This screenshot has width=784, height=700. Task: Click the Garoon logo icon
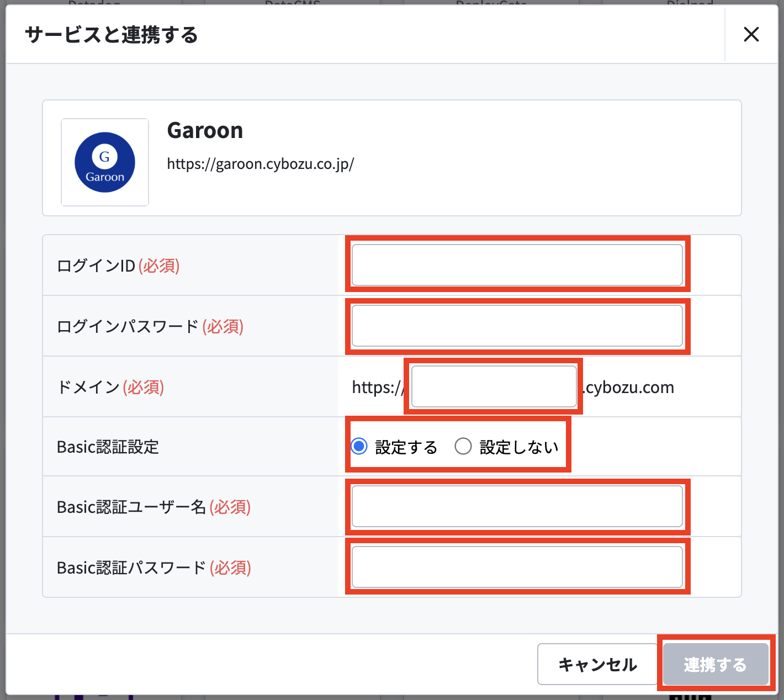[x=105, y=162]
